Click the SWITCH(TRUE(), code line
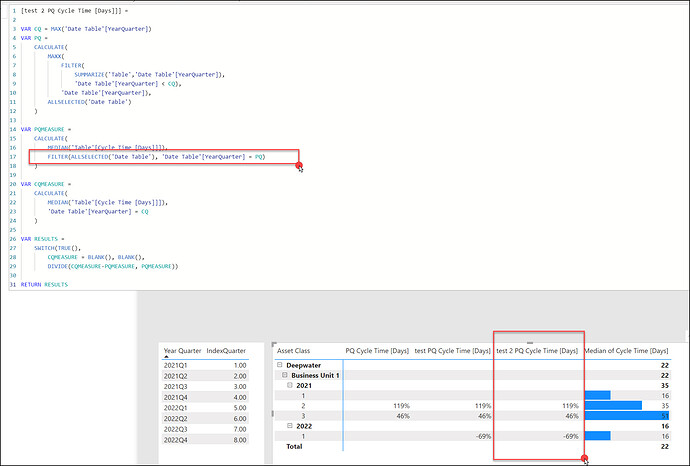The height and width of the screenshot is (466, 690). click(x=58, y=248)
